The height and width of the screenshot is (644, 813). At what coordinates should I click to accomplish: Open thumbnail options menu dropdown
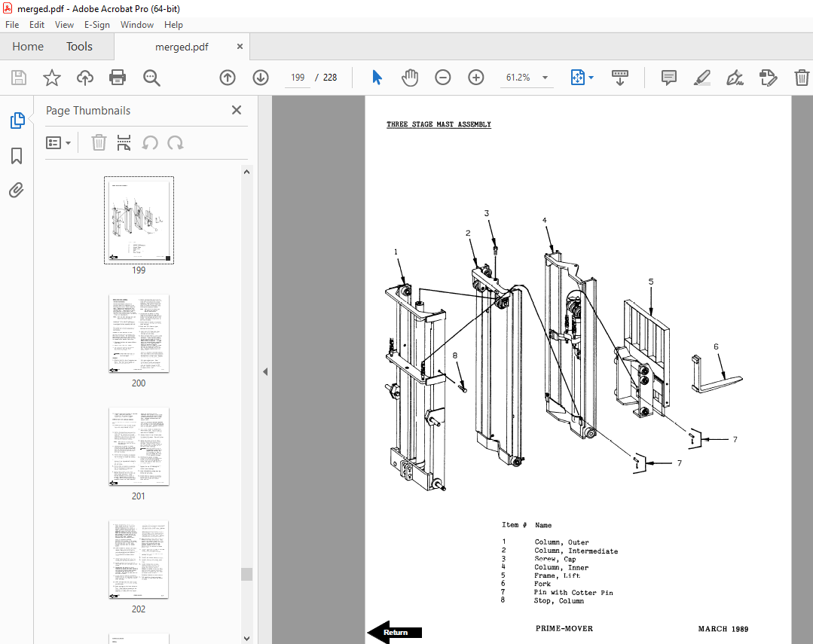point(58,142)
